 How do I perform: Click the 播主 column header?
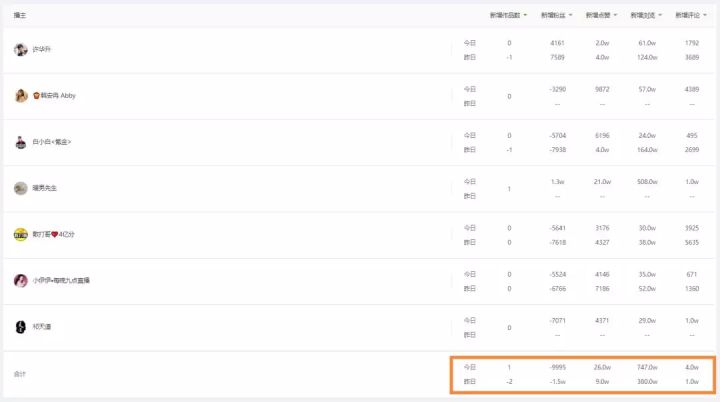pyautogui.click(x=20, y=16)
